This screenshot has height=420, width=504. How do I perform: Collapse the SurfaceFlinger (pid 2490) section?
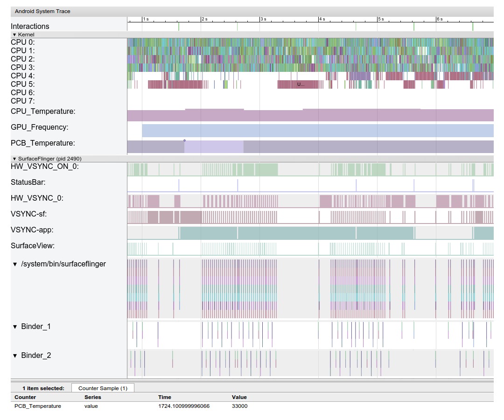point(14,159)
